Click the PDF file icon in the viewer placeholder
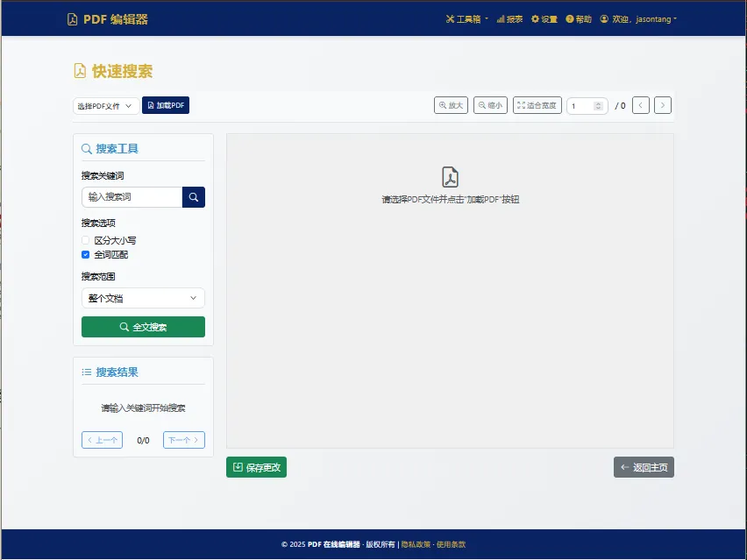Screen dimensions: 747x560 coord(450,177)
